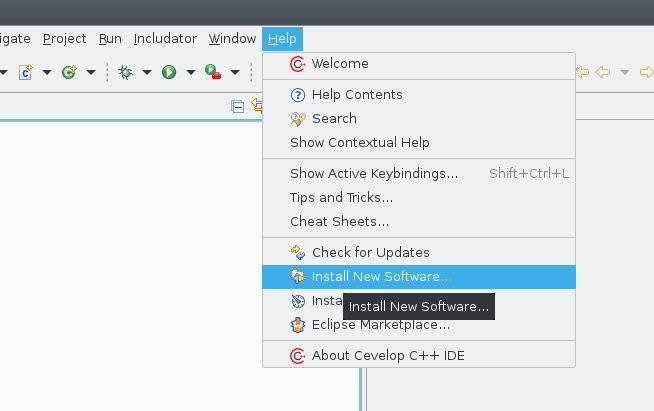Viewport: 654px width, 411px height.
Task: Open Show Active Keybindings...
Action: (x=419, y=174)
